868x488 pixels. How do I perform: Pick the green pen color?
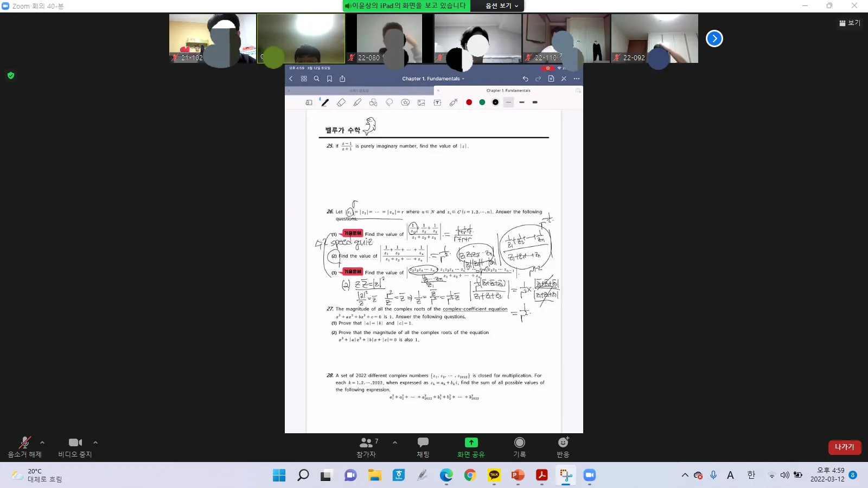482,102
